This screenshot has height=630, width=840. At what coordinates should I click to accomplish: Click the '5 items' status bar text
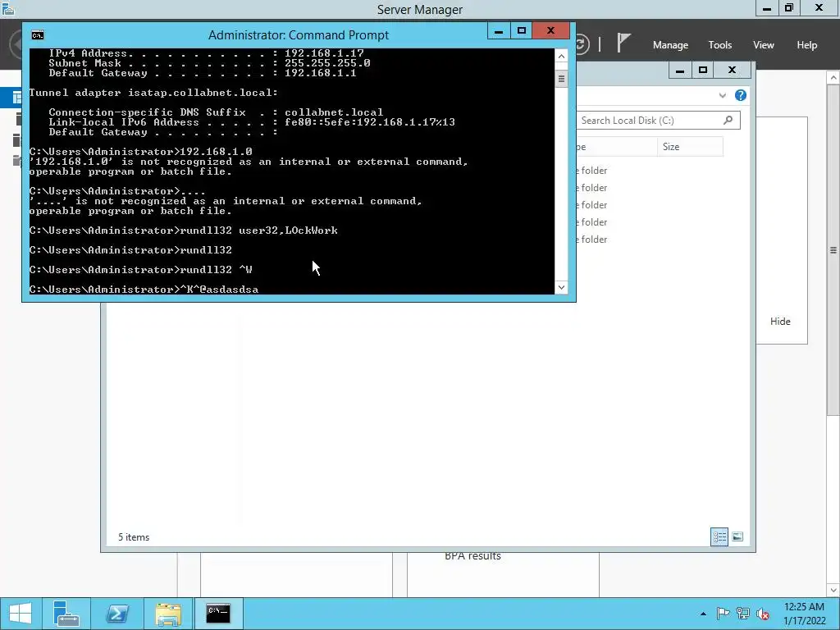[134, 537]
